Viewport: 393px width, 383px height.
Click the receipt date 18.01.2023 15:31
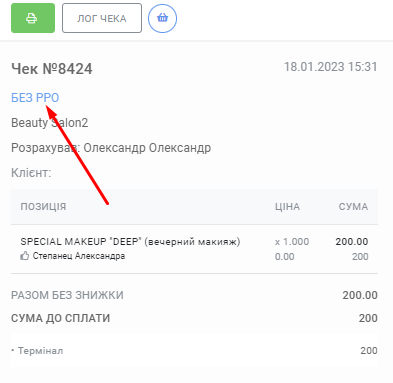[x=331, y=67]
